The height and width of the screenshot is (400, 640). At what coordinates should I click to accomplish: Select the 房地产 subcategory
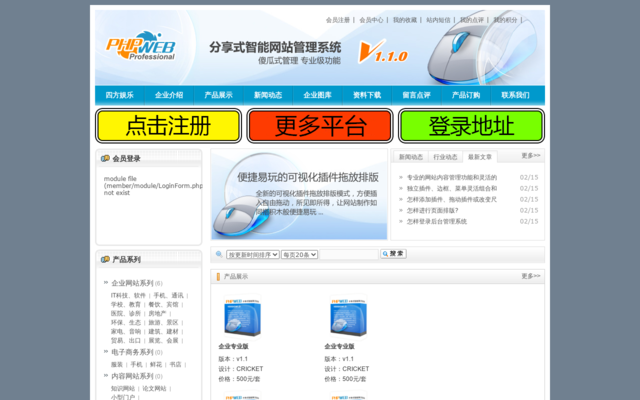tap(157, 313)
